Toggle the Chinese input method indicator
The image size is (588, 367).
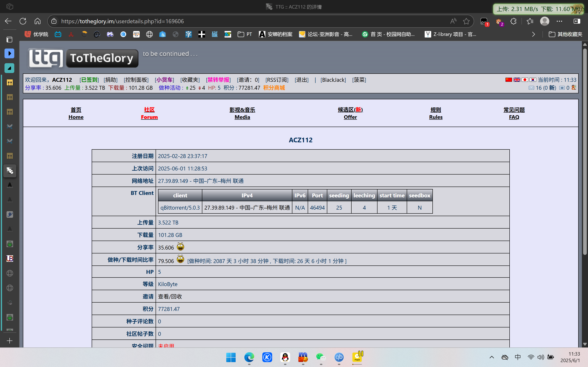(518, 357)
